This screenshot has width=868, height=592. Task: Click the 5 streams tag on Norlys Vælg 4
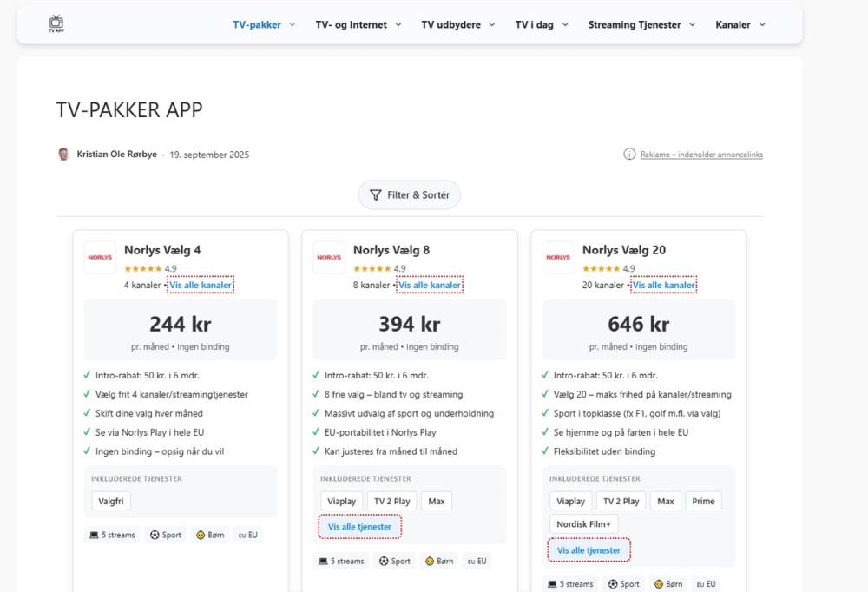pyautogui.click(x=112, y=535)
